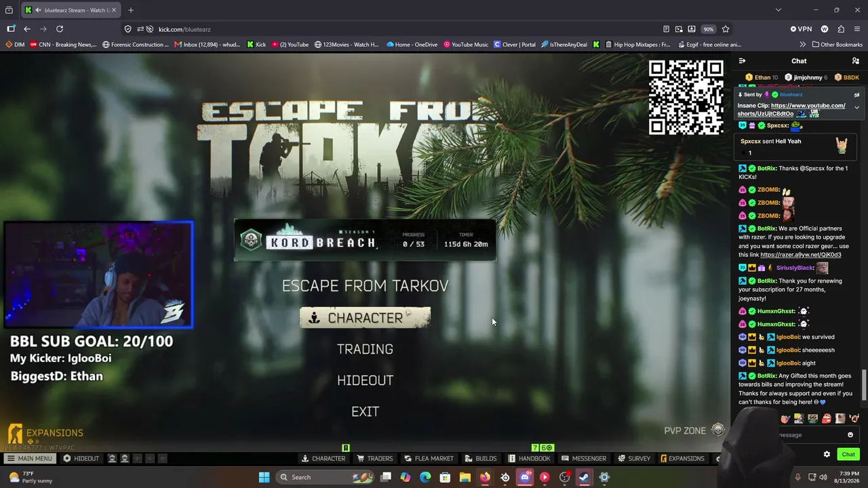Toggle reader view icon in address bar
Image resolution: width=868 pixels, height=488 pixels.
(666, 29)
